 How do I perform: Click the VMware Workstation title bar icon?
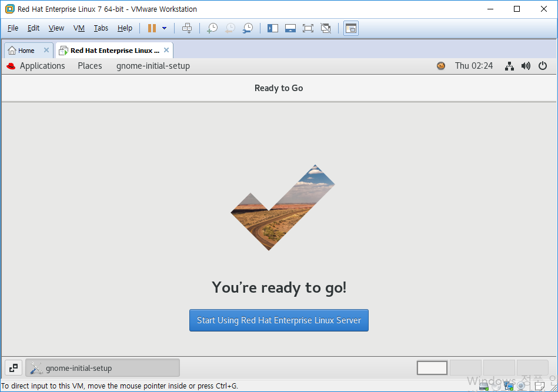pyautogui.click(x=9, y=9)
